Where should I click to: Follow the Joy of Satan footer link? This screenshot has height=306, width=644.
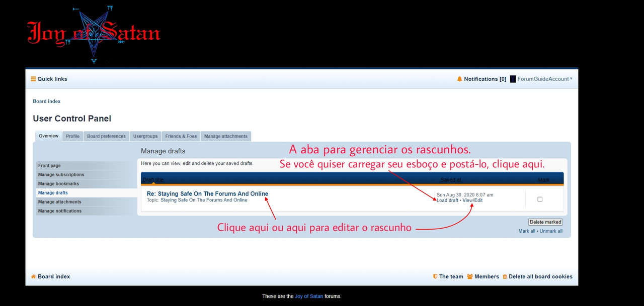click(x=309, y=296)
